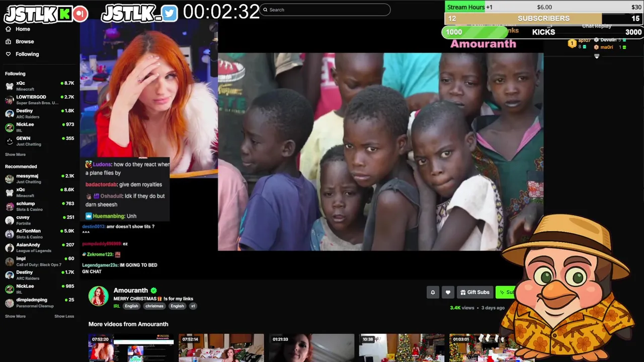Click the Legendgamer23s chat message
Screen dimensions: 644x362
120,268
